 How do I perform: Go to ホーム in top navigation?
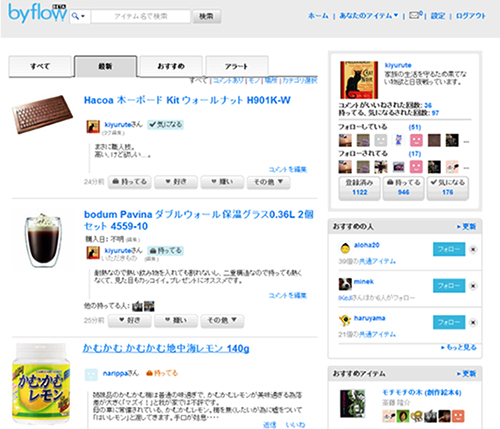tap(318, 16)
